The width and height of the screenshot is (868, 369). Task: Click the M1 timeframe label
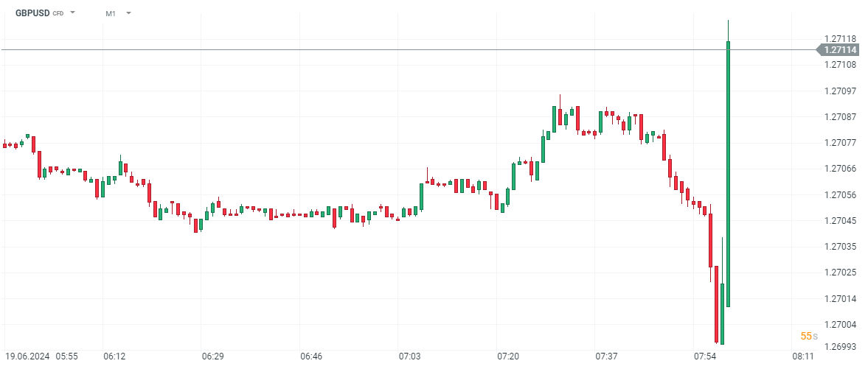(x=111, y=13)
